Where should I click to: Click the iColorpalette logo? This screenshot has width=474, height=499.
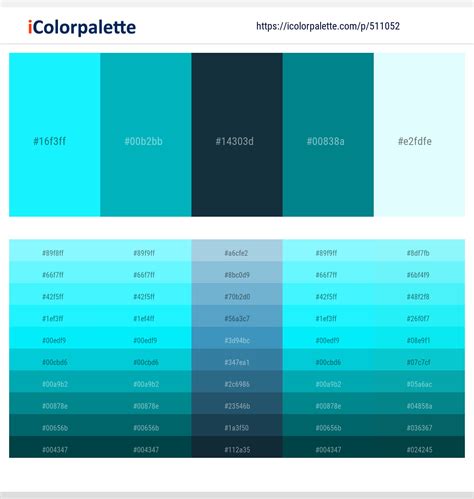tap(82, 27)
